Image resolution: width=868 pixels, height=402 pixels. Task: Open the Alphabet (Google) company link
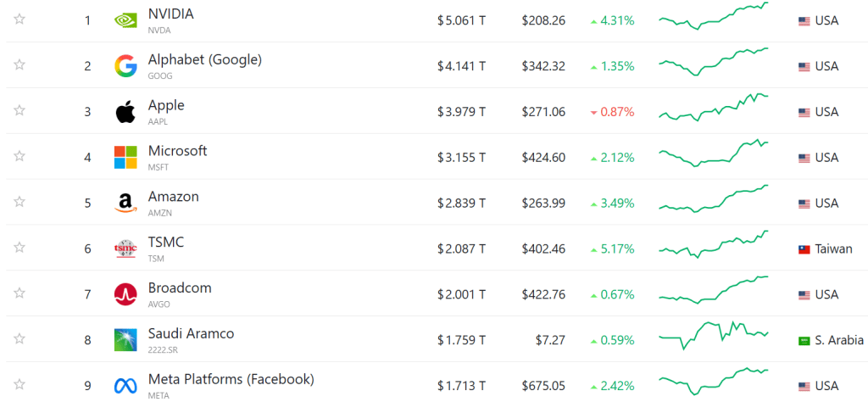pyautogui.click(x=204, y=59)
